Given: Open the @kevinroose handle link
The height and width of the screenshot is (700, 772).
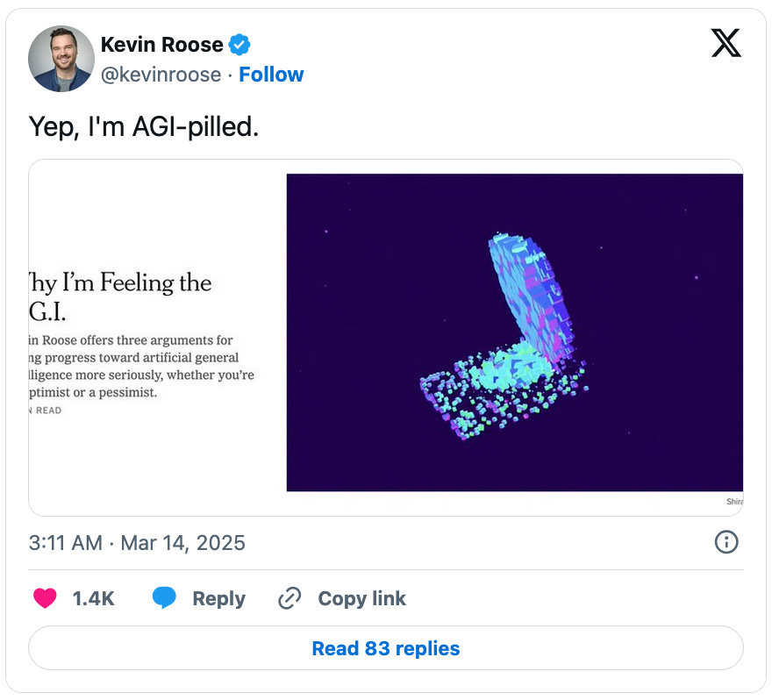Looking at the screenshot, I should 161,75.
